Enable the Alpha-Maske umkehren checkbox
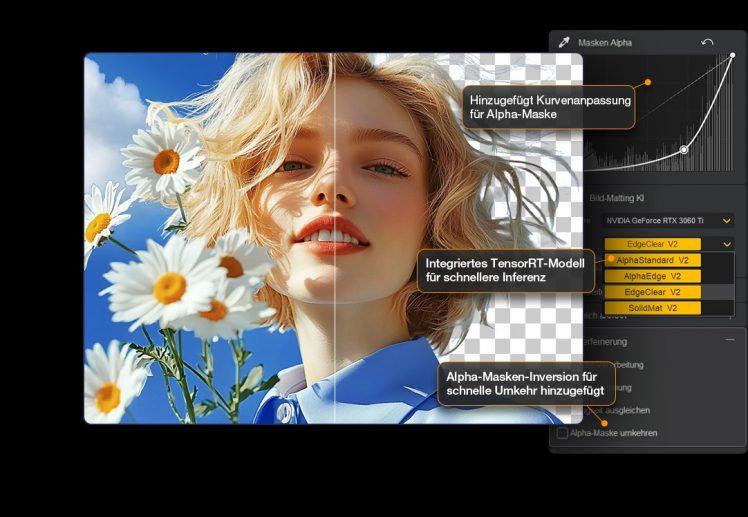The image size is (748, 517). pyautogui.click(x=562, y=433)
